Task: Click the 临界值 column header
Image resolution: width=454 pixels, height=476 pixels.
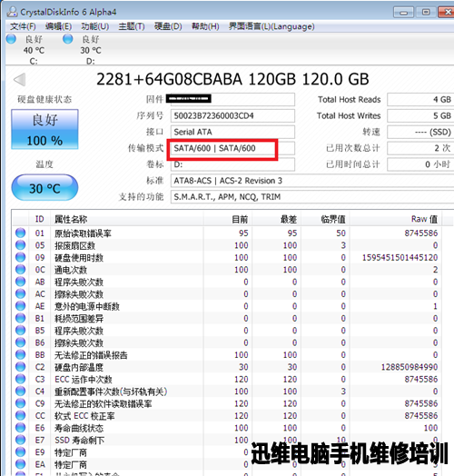Action: tap(325, 219)
